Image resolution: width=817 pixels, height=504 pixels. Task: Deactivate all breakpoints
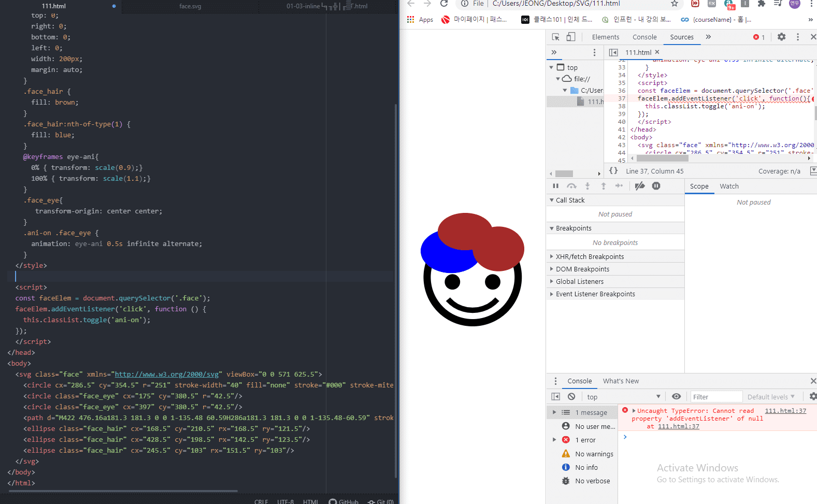(640, 186)
